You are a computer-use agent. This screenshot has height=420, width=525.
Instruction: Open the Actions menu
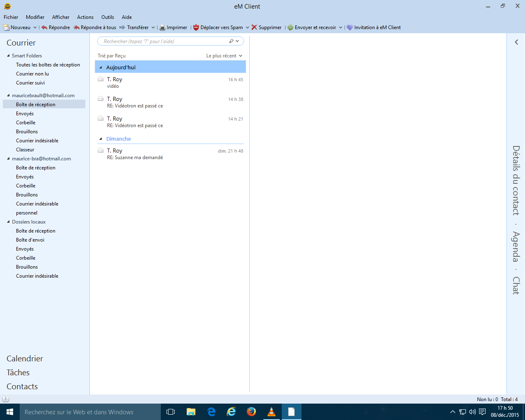(85, 17)
